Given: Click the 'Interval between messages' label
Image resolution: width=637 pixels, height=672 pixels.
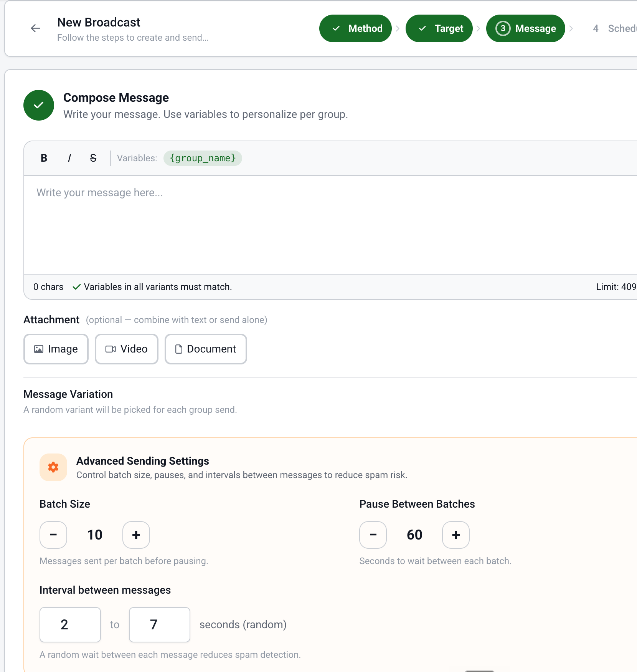Looking at the screenshot, I should pyautogui.click(x=105, y=590).
